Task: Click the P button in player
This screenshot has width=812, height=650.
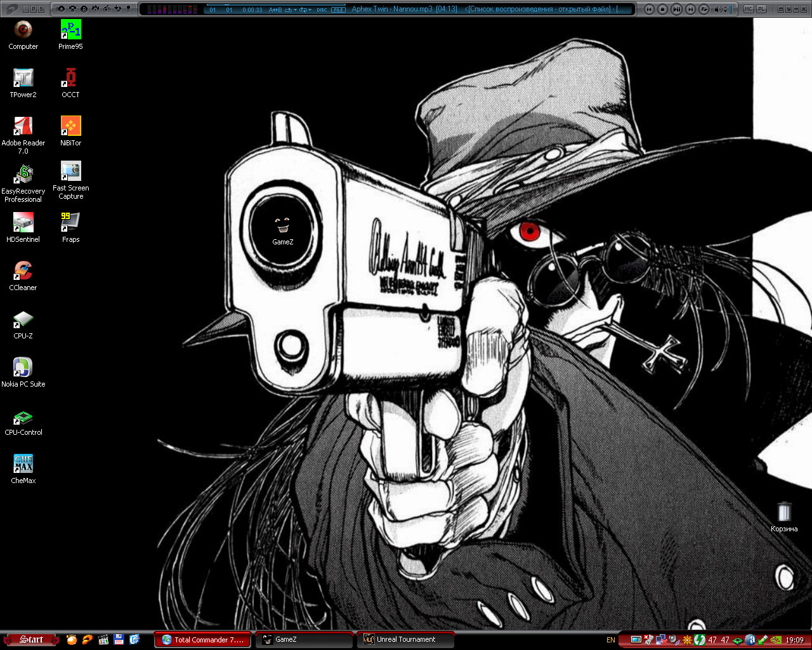Action: pyautogui.click(x=34, y=9)
